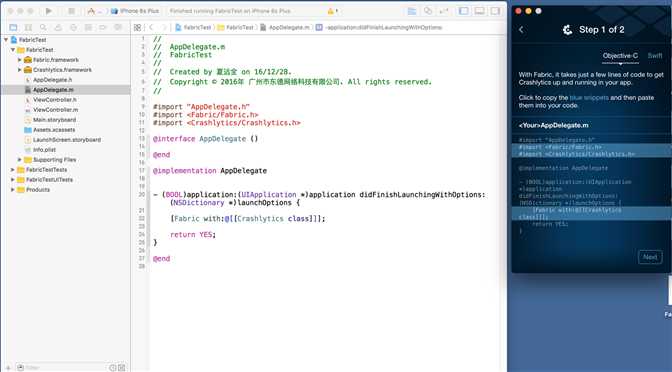
Task: Stop the running scheme
Action: click(72, 11)
